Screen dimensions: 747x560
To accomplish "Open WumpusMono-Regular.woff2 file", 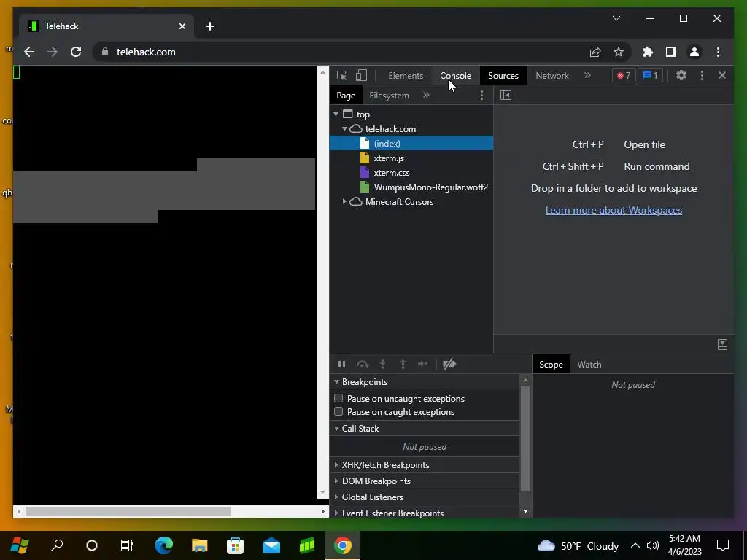I will 430,187.
